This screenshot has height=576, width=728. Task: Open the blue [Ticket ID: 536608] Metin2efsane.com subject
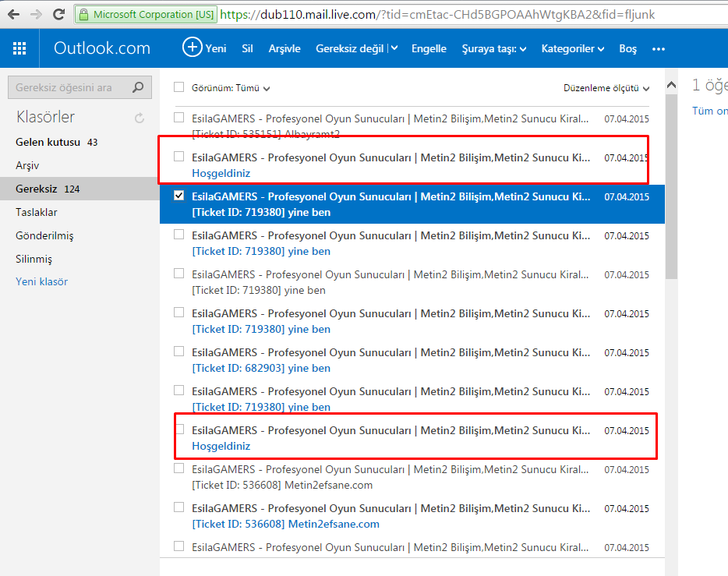coord(285,524)
